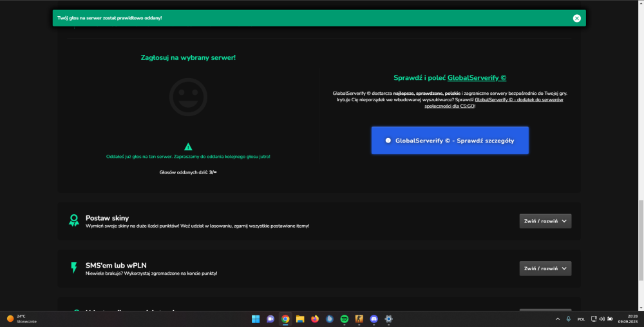The height and width of the screenshot is (327, 644).
Task: Dismiss the green vote confirmation banner
Action: tap(576, 18)
